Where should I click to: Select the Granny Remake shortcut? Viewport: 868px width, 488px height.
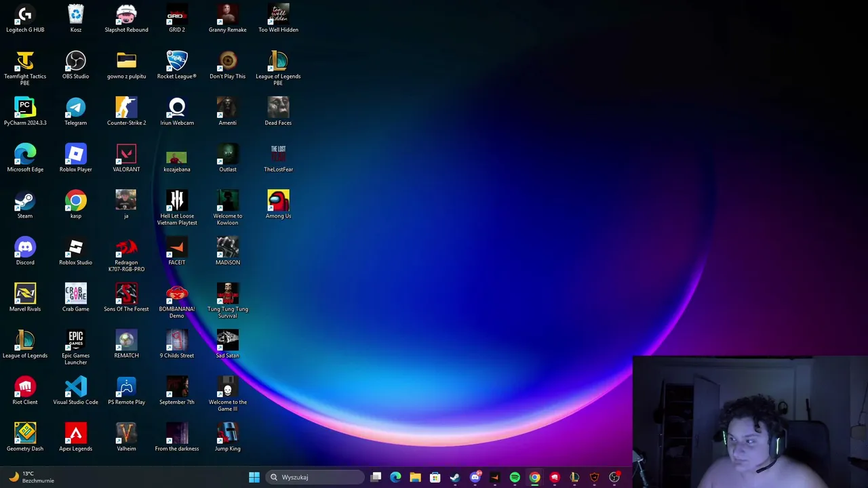pyautogui.click(x=228, y=18)
